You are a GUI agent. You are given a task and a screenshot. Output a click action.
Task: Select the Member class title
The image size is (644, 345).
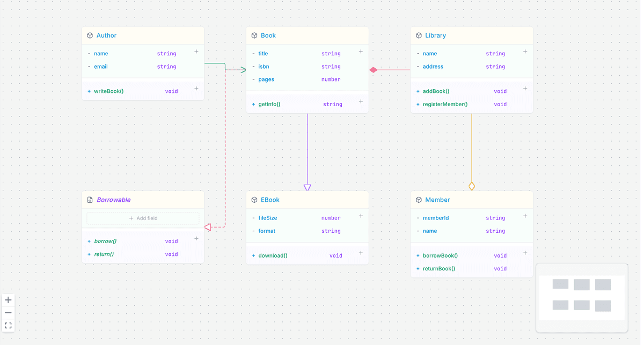tap(437, 200)
